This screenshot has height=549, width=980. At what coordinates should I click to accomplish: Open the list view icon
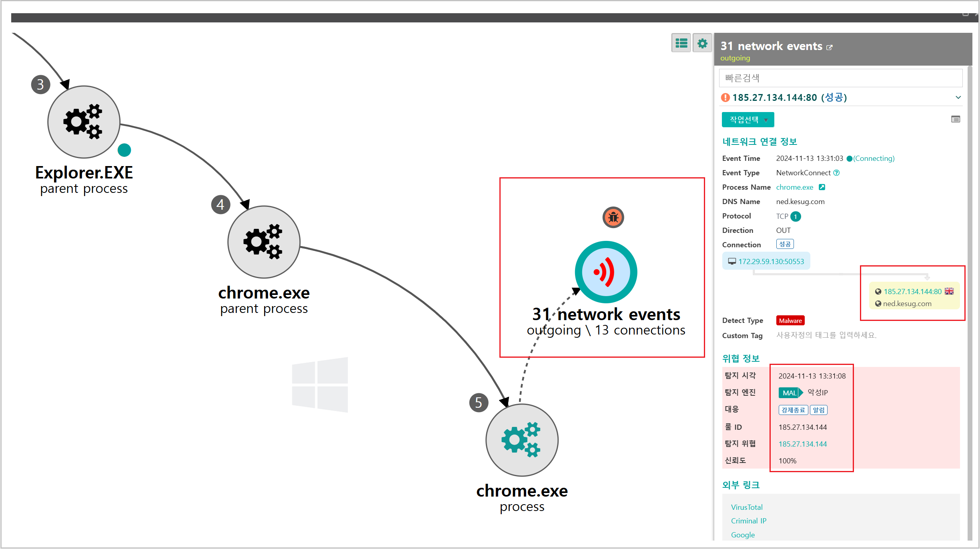coord(681,43)
